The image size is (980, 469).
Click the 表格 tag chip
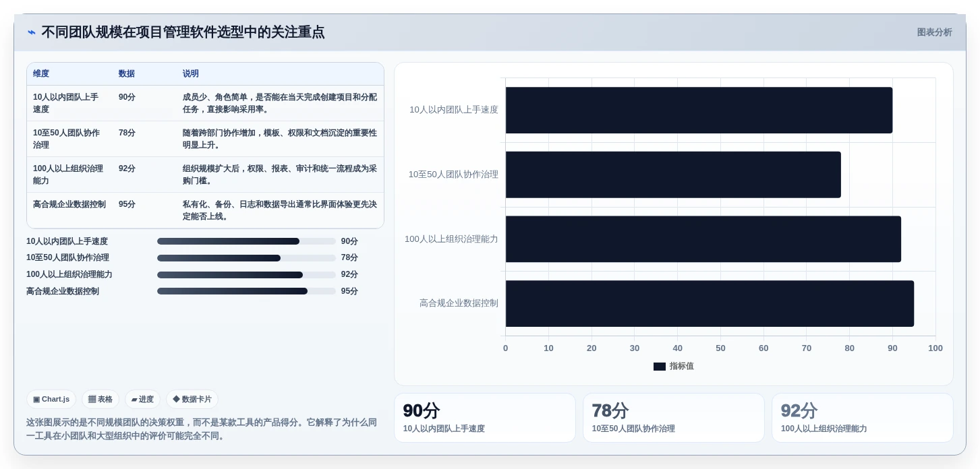tap(100, 399)
